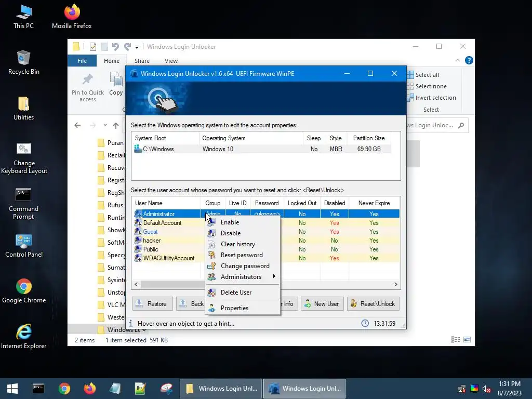
Task: Click the volume muted tray icon
Action: point(486,389)
